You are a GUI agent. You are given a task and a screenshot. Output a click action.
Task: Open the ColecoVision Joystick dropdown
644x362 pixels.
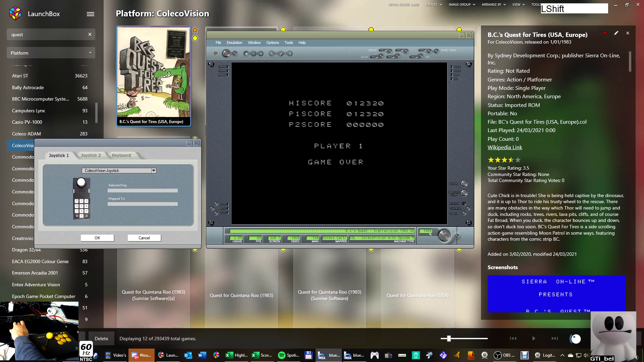click(154, 171)
